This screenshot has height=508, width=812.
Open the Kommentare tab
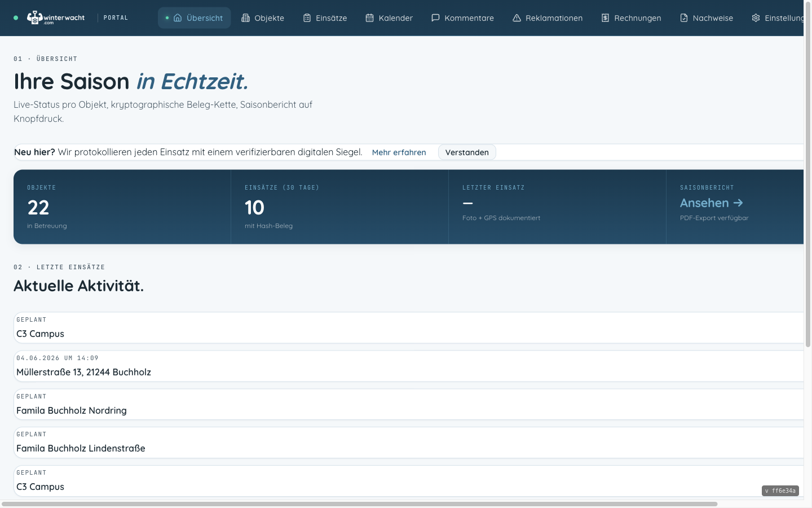[462, 18]
